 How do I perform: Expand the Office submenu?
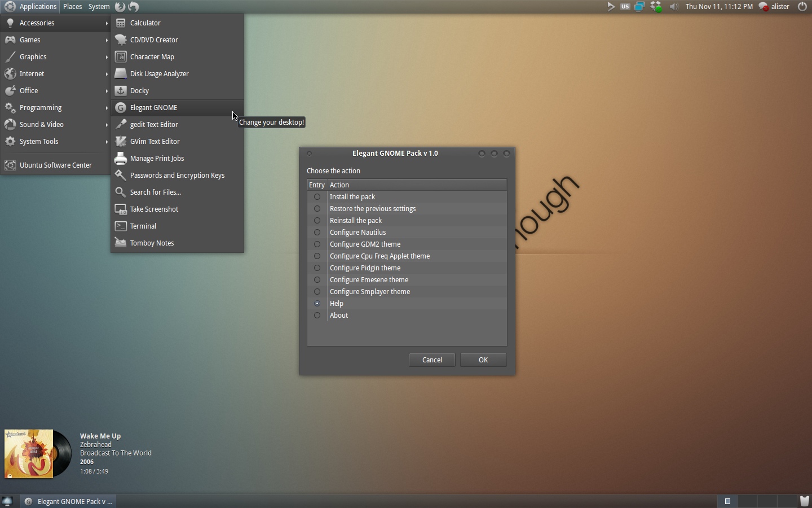55,91
